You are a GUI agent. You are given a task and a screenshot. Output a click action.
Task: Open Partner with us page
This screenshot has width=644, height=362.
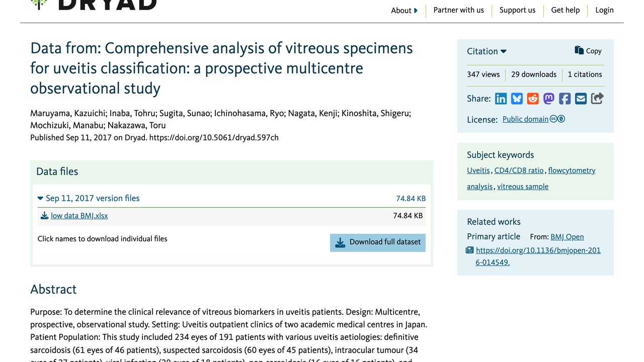coord(459,10)
